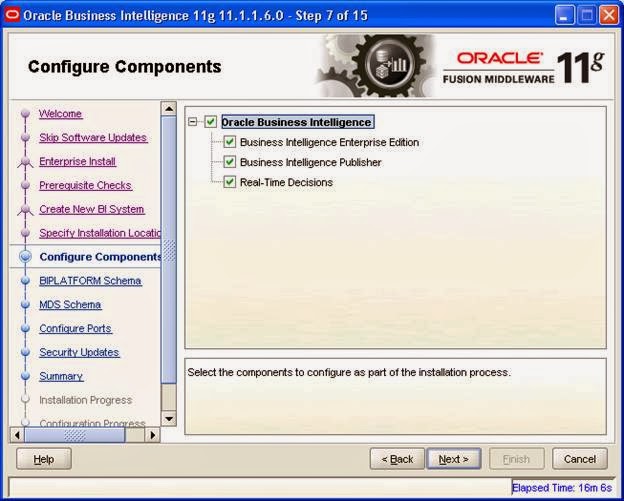Select the Oracle Business Intelligence tree label
This screenshot has height=501, width=624.
pos(297,122)
